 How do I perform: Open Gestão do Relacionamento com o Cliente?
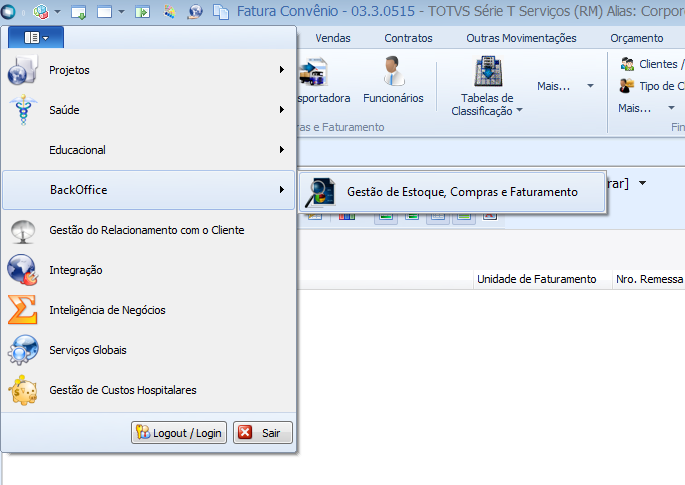tap(149, 230)
